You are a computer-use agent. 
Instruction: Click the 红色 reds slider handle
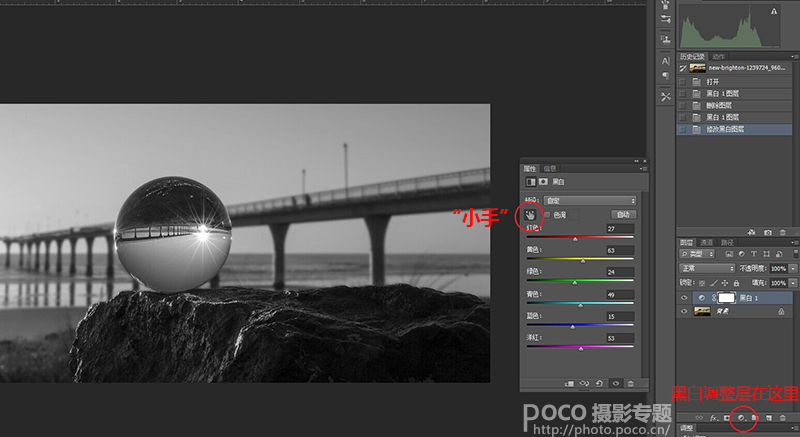click(x=575, y=239)
